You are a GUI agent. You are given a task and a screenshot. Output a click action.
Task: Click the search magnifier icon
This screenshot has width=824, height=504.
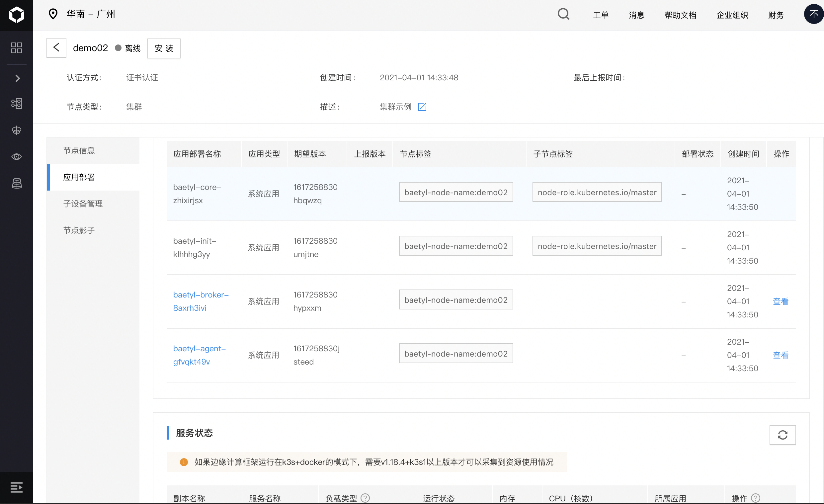(563, 14)
